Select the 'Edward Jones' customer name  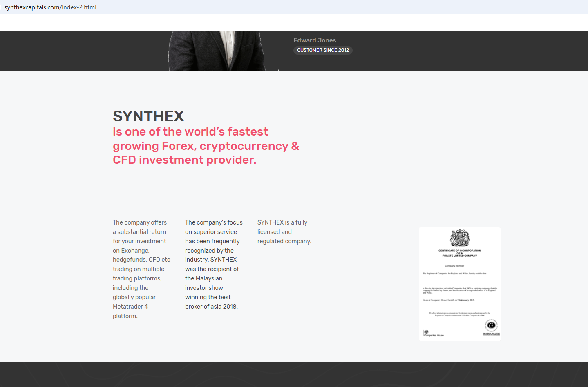click(315, 40)
